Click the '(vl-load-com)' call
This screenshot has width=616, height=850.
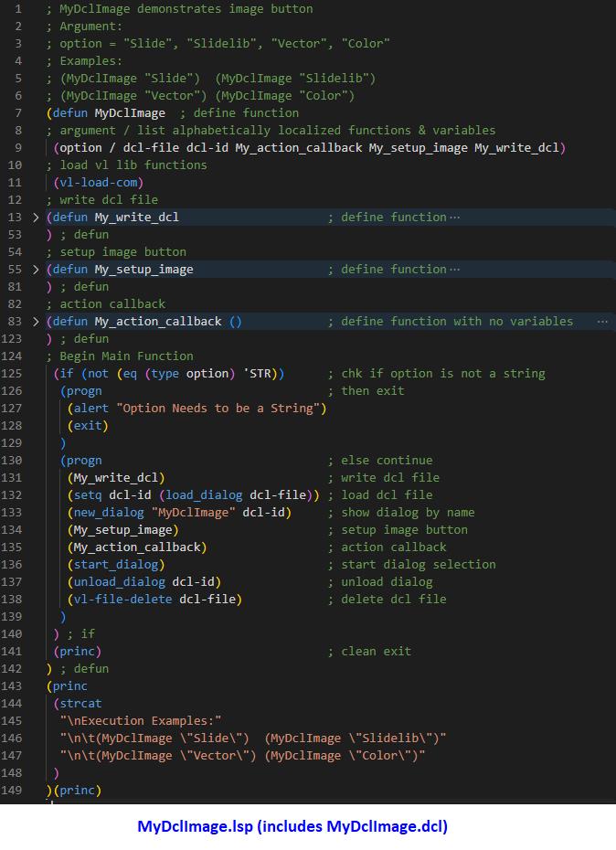(x=98, y=183)
